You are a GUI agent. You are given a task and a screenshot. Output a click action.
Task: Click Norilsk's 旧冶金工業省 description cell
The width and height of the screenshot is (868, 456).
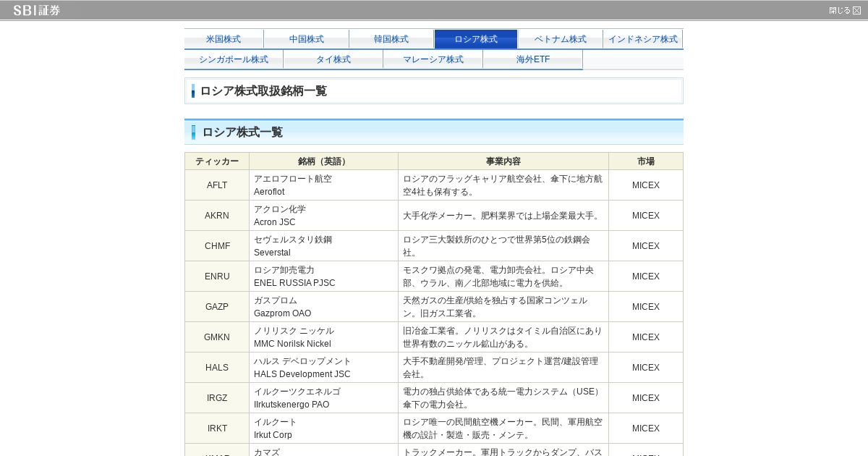click(503, 337)
